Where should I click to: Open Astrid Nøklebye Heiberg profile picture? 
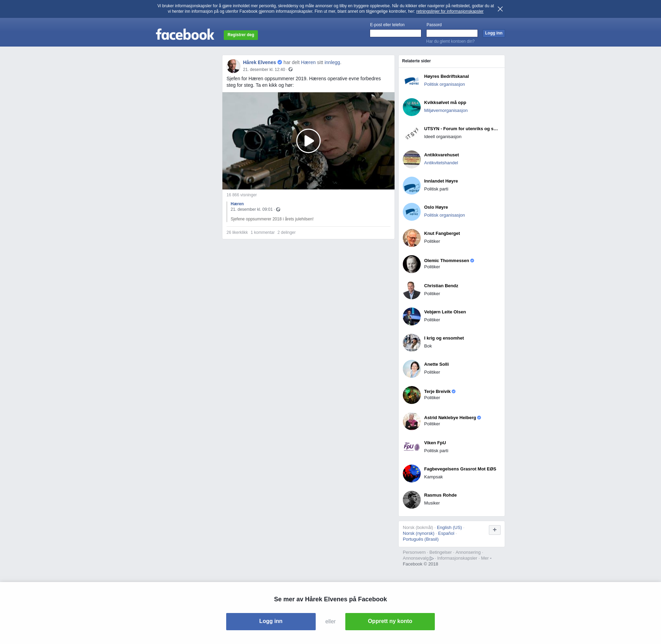tap(412, 421)
